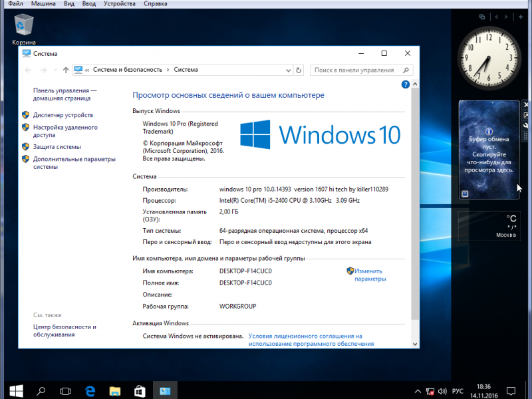532x399 pixels.
Task: Show next gadgets page in sidebar
Action: [x=506, y=17]
